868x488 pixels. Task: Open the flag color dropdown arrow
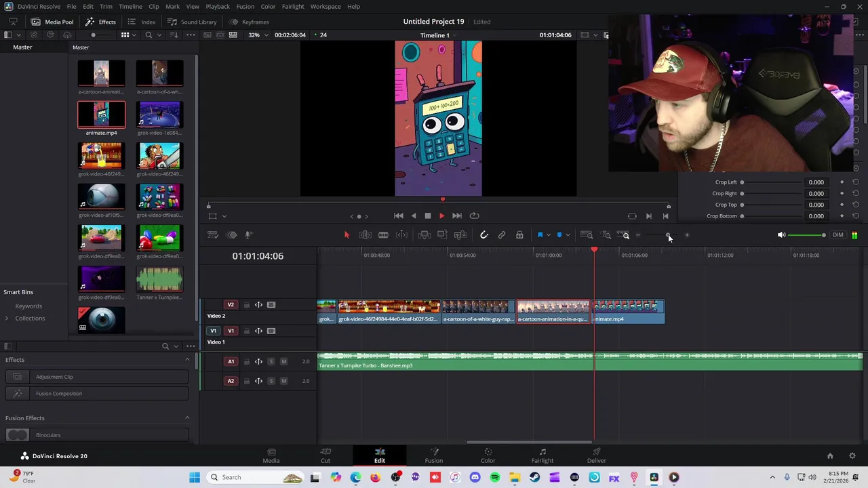pos(548,235)
